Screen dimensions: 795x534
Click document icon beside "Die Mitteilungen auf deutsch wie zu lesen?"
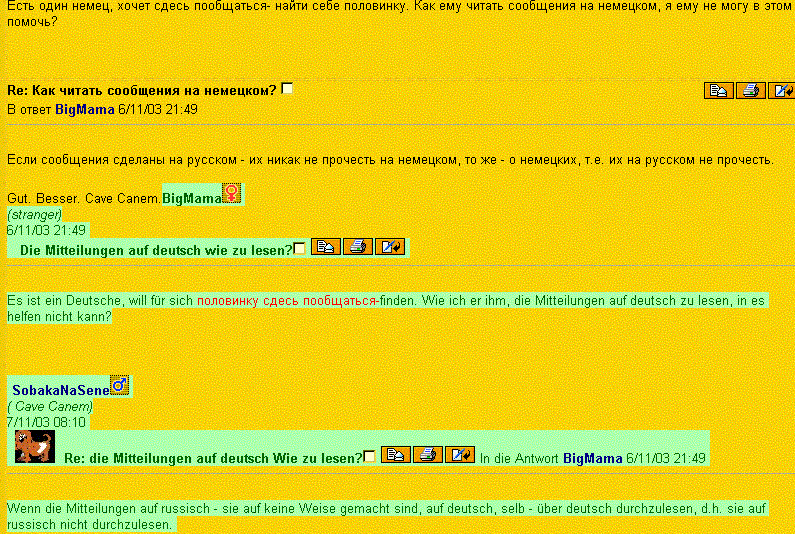[x=325, y=247]
